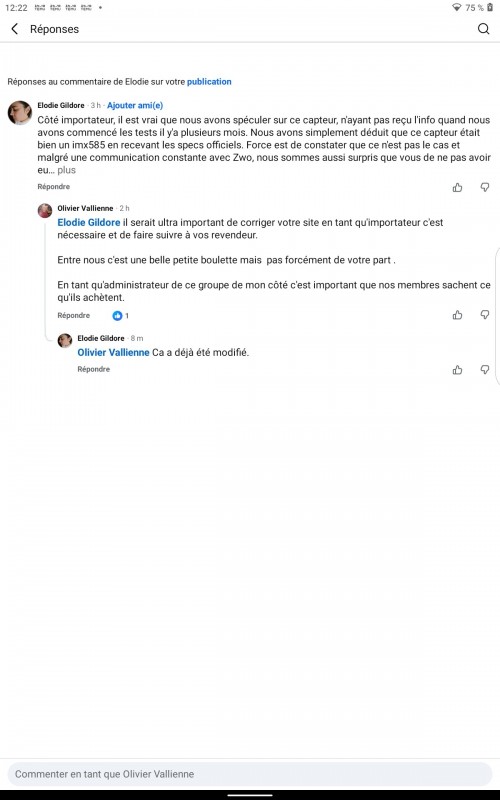Go back using the arrow beside Réponses
Screen dimensions: 500x800
coord(15,29)
